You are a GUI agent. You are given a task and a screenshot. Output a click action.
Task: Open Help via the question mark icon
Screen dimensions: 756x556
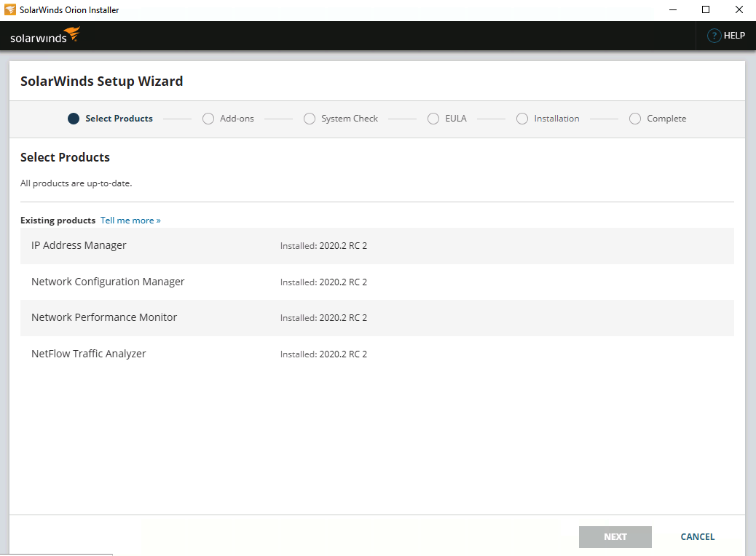pyautogui.click(x=714, y=36)
